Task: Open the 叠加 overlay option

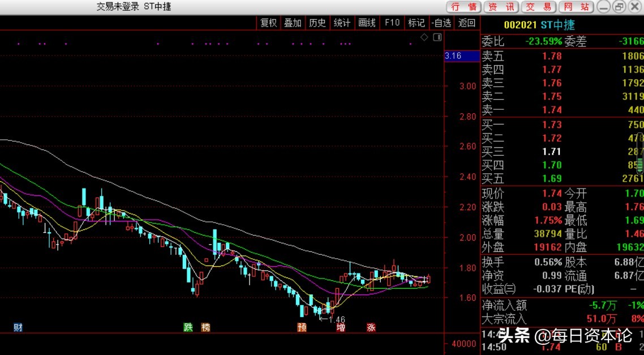Action: click(293, 23)
